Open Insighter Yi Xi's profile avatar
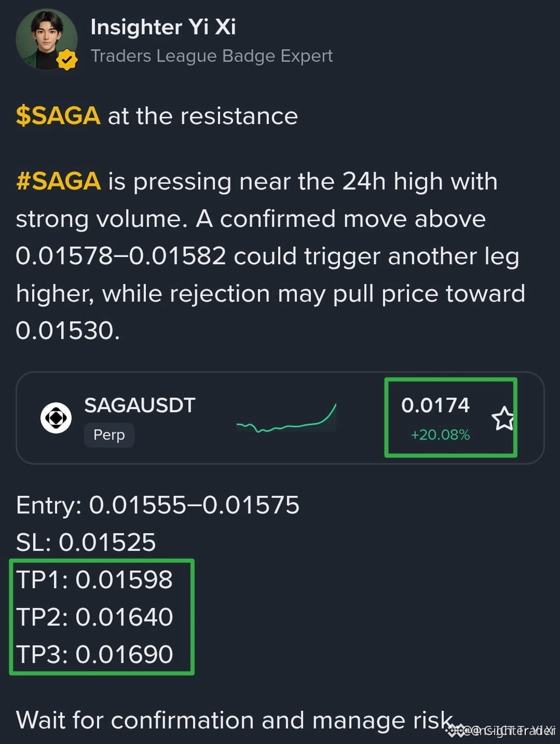 [x=47, y=39]
